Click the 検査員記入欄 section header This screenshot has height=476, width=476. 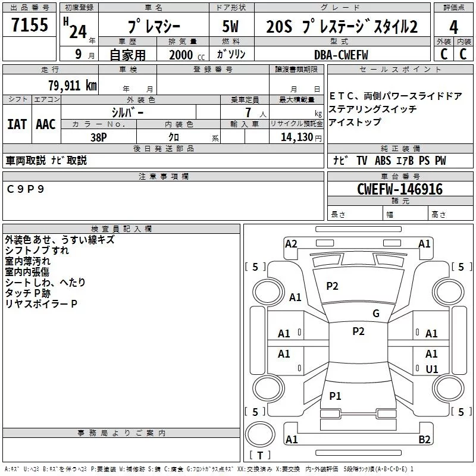121,229
